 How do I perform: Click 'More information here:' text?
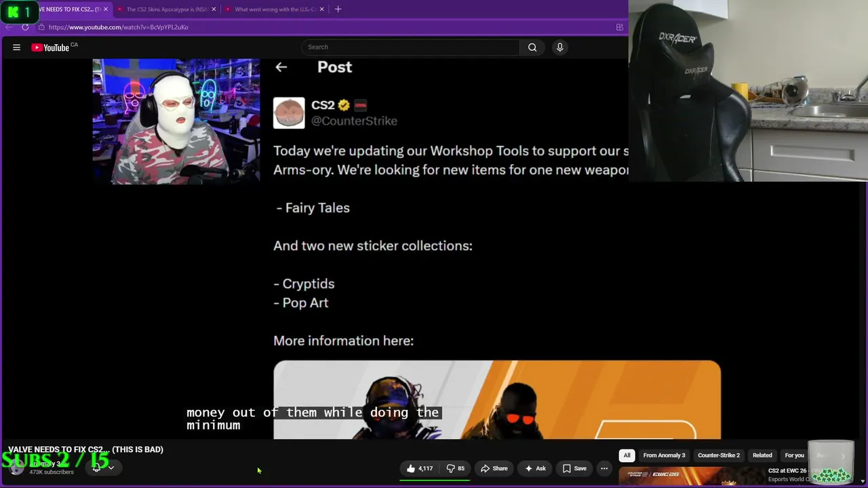tap(343, 341)
